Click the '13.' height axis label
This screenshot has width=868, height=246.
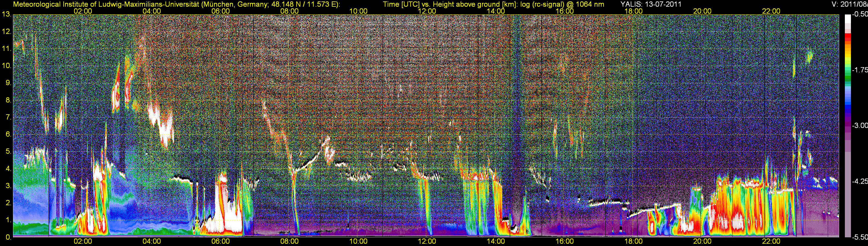point(7,14)
